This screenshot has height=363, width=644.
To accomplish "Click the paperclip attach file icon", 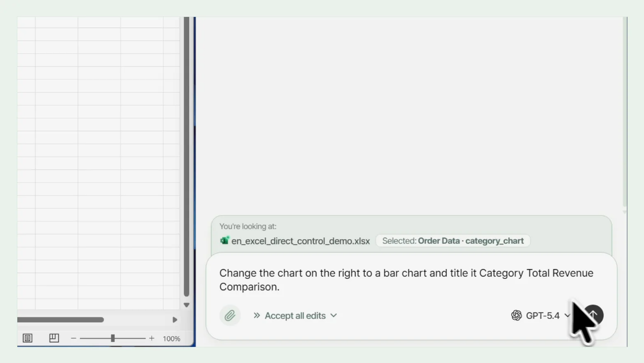I will [x=230, y=316].
